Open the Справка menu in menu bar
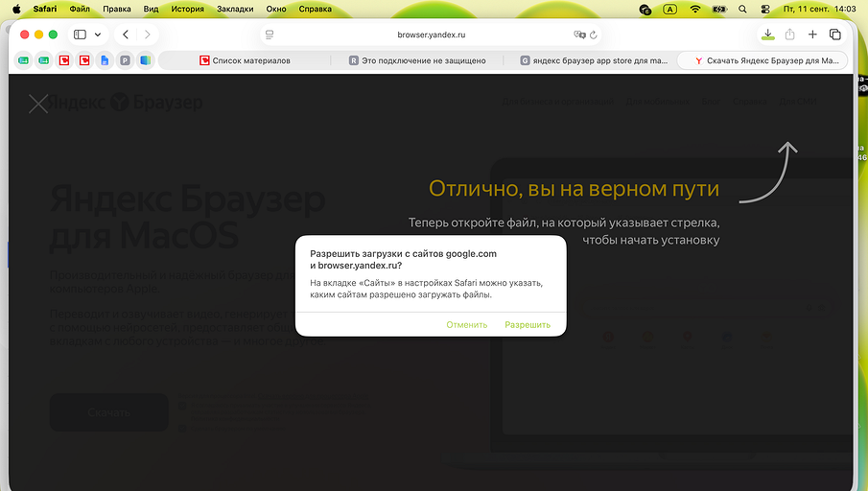Viewport: 868px width, 491px height. pos(315,9)
